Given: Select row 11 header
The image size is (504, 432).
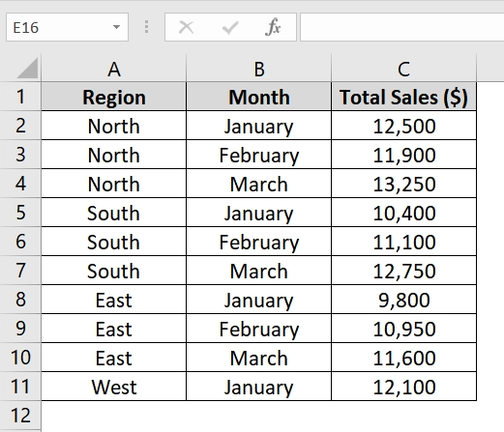Looking at the screenshot, I should (x=20, y=387).
